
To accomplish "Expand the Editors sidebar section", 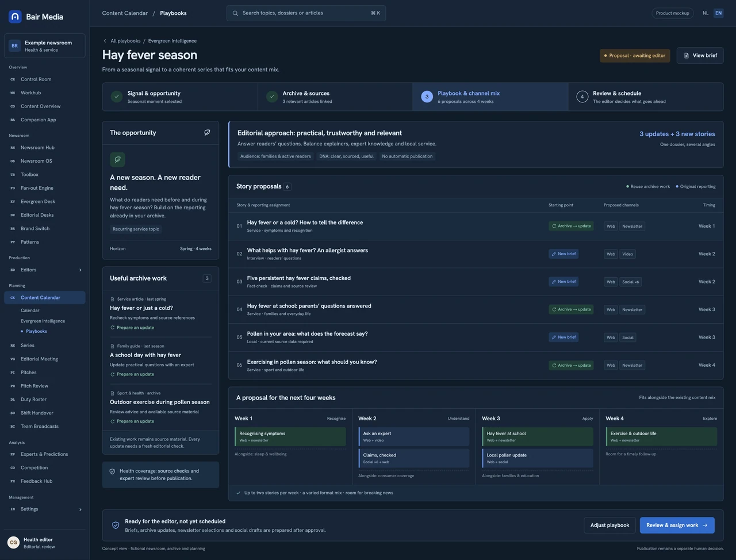I will [x=80, y=270].
